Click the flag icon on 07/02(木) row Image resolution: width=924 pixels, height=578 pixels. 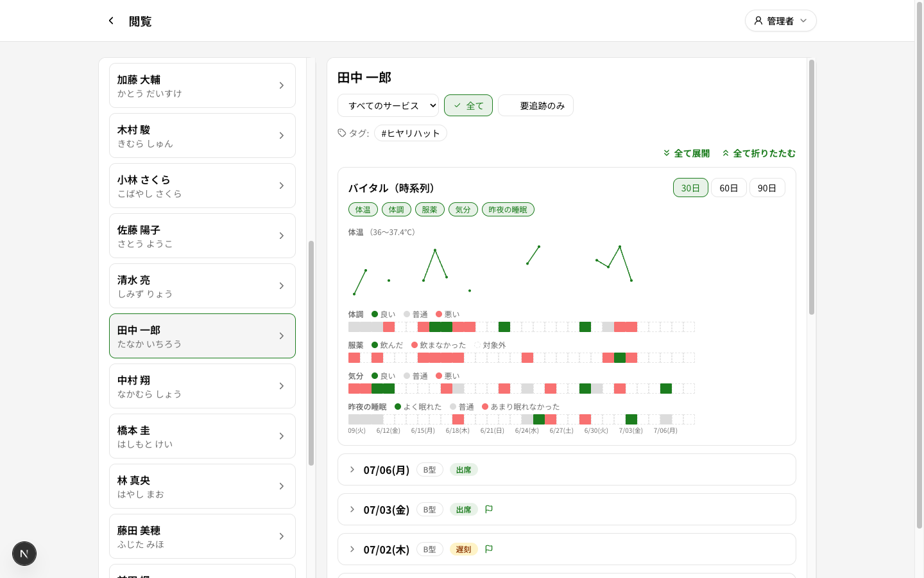click(x=489, y=549)
